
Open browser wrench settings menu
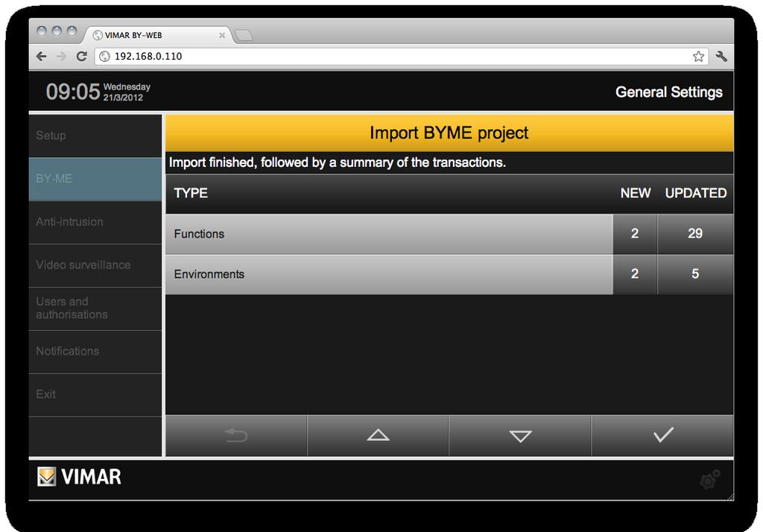click(x=721, y=57)
